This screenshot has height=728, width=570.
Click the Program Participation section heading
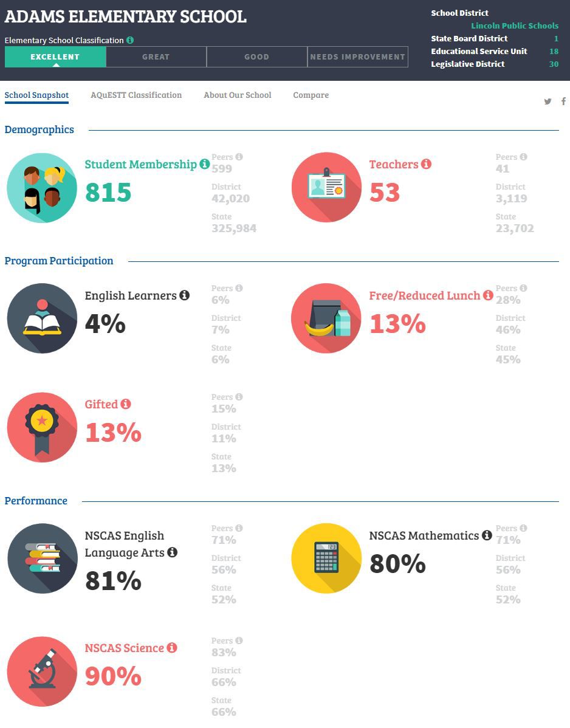click(59, 261)
